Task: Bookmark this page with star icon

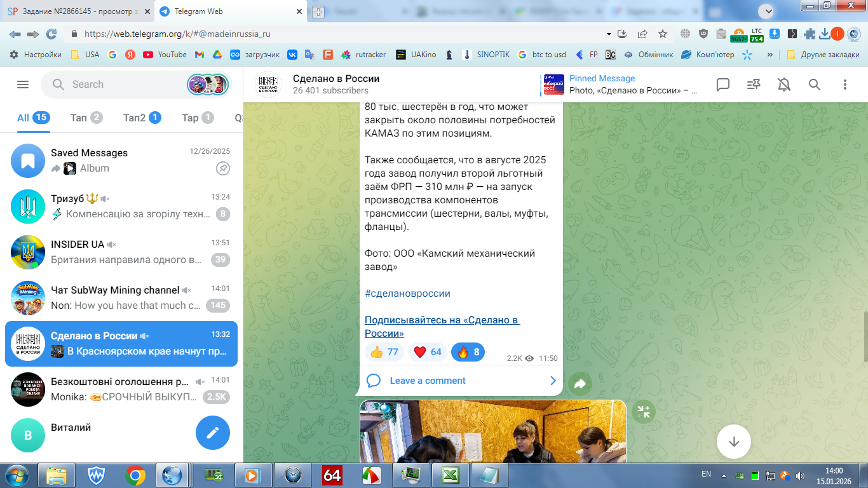Action: [663, 34]
